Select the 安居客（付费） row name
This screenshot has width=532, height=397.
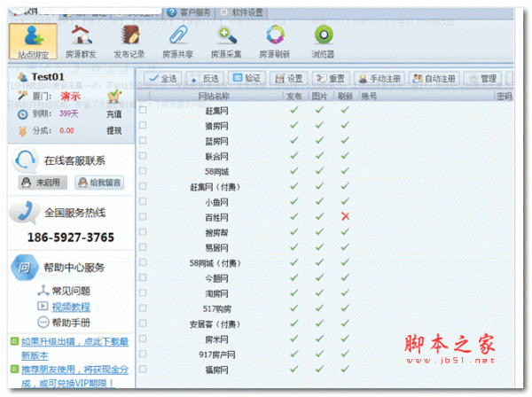215,324
